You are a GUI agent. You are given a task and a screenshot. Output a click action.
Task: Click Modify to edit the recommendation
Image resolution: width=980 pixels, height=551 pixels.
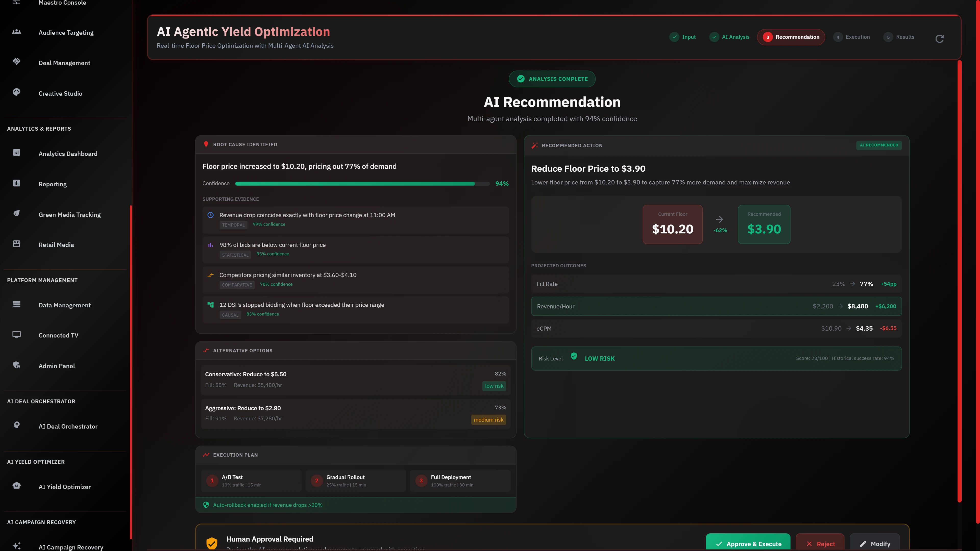point(875,543)
